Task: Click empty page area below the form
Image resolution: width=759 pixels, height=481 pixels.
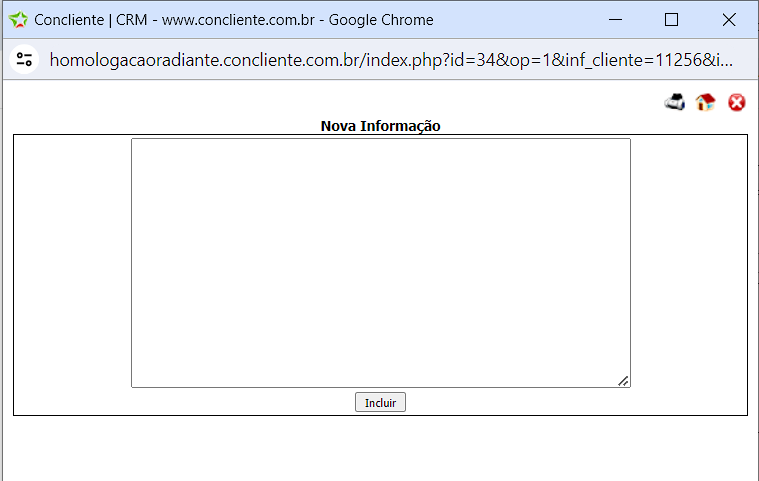Action: pos(380,448)
